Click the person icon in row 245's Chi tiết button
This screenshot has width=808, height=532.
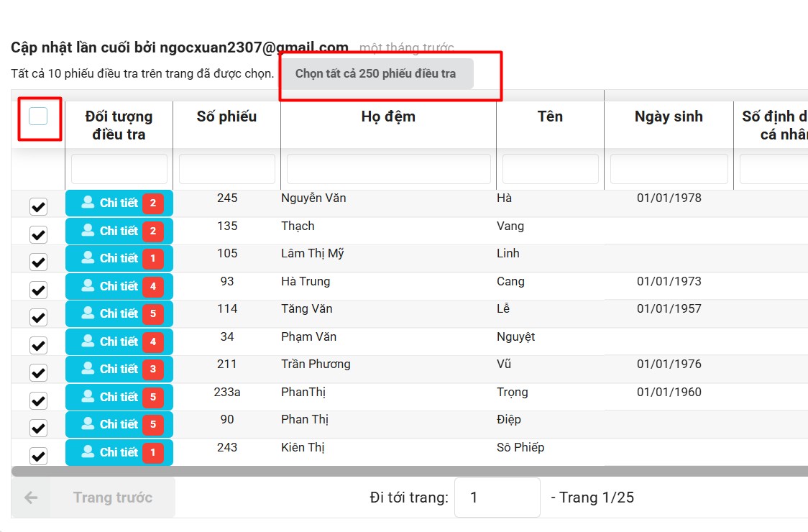(x=88, y=203)
